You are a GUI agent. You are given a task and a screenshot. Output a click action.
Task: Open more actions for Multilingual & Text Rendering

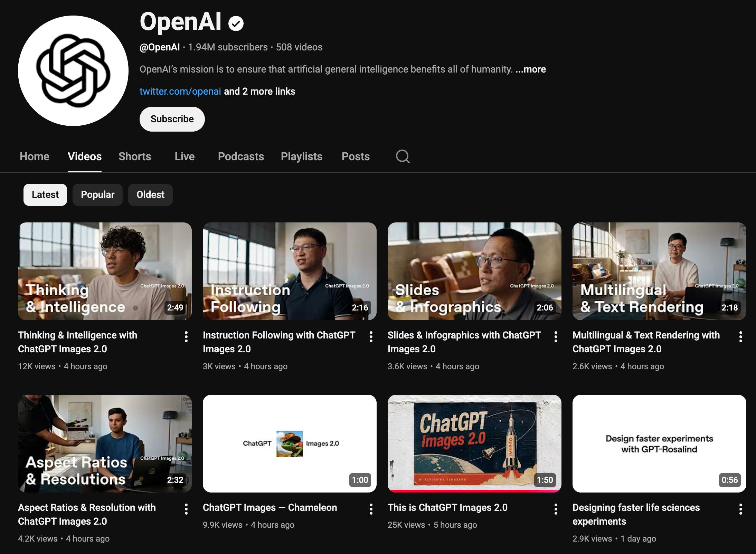tap(741, 337)
